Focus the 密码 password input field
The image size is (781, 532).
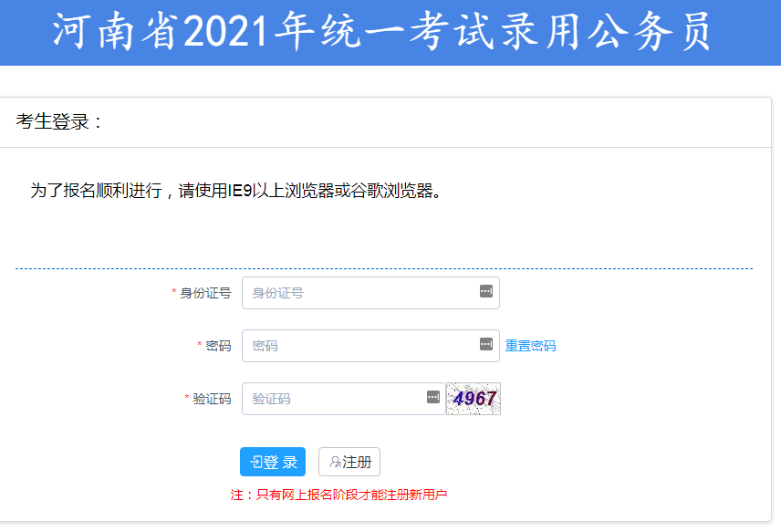(360, 346)
